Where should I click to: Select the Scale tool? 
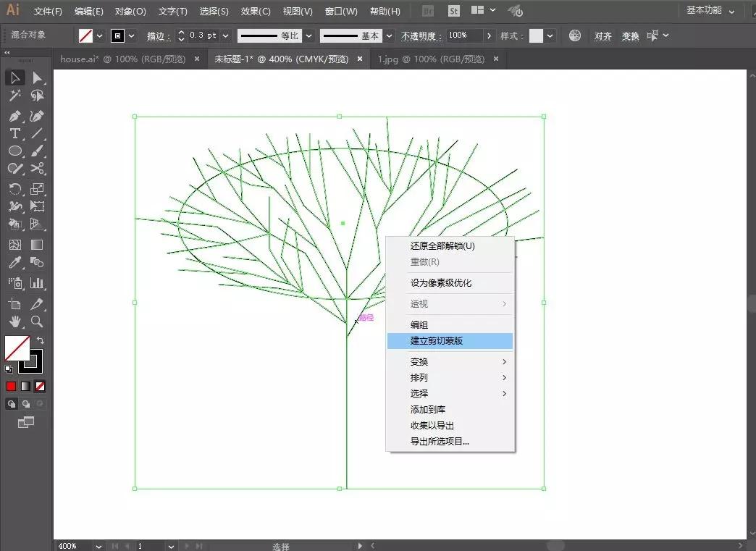(x=37, y=188)
